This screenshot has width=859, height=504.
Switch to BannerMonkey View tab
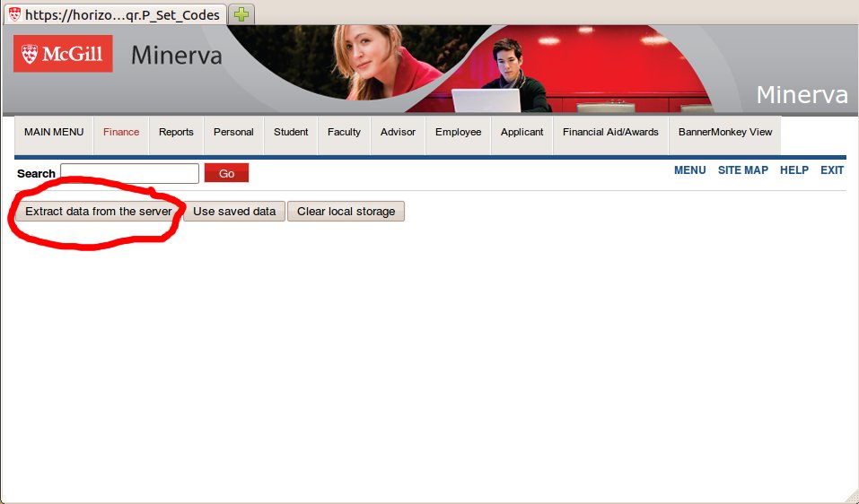[x=724, y=135]
